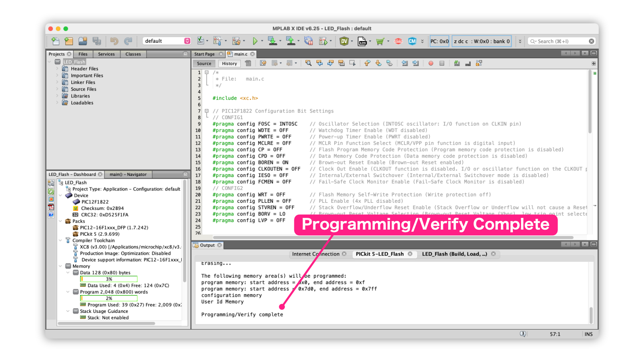Toggle Highlight Search in editor toolbar
The height and width of the screenshot is (362, 644).
(x=341, y=63)
